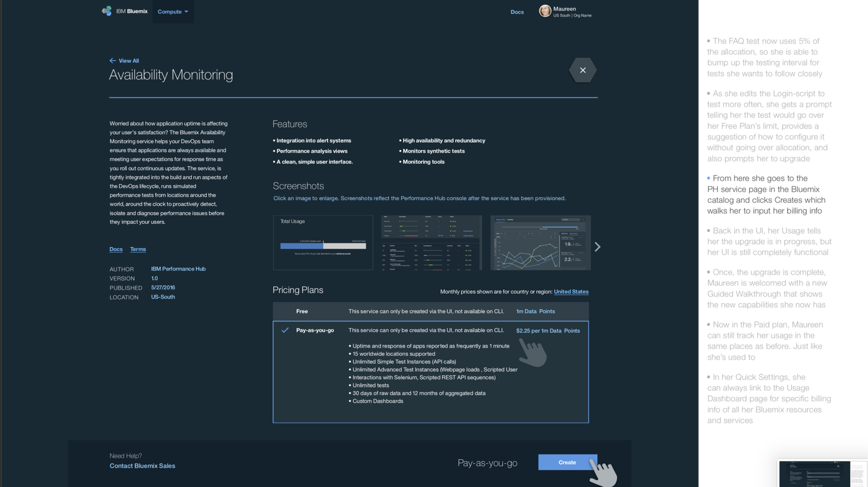Close the Availability Monitoring page

click(x=583, y=70)
